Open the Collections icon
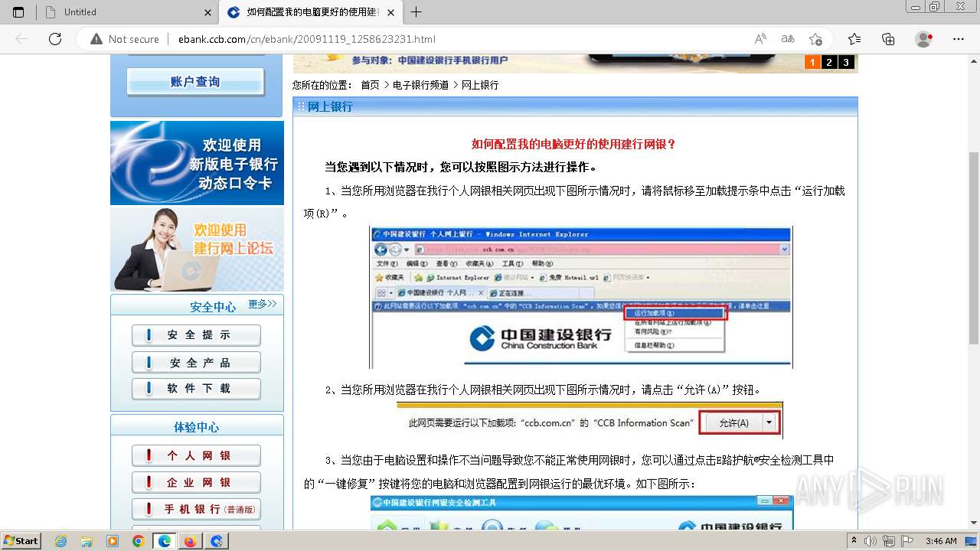980x551 pixels. coord(888,39)
